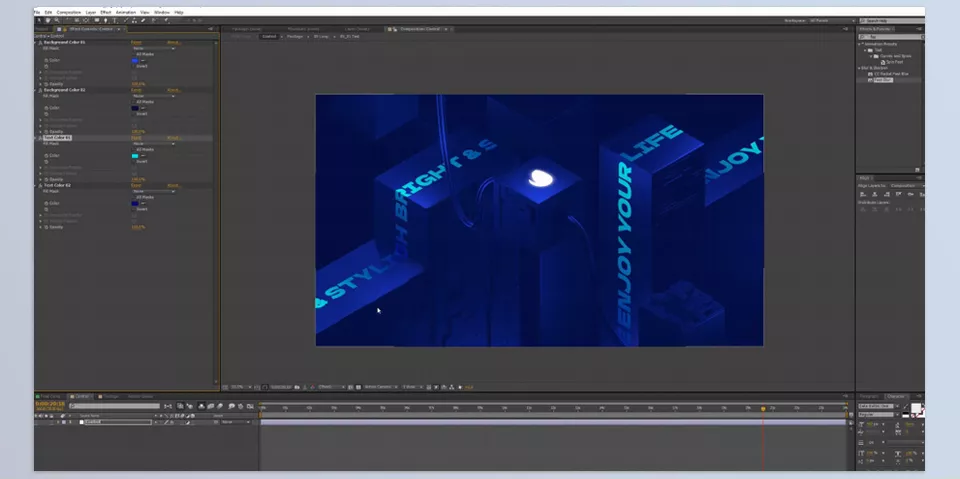Screen dimensions: 960x479
Task: Switch to the Project panel tab
Action: 43,29
